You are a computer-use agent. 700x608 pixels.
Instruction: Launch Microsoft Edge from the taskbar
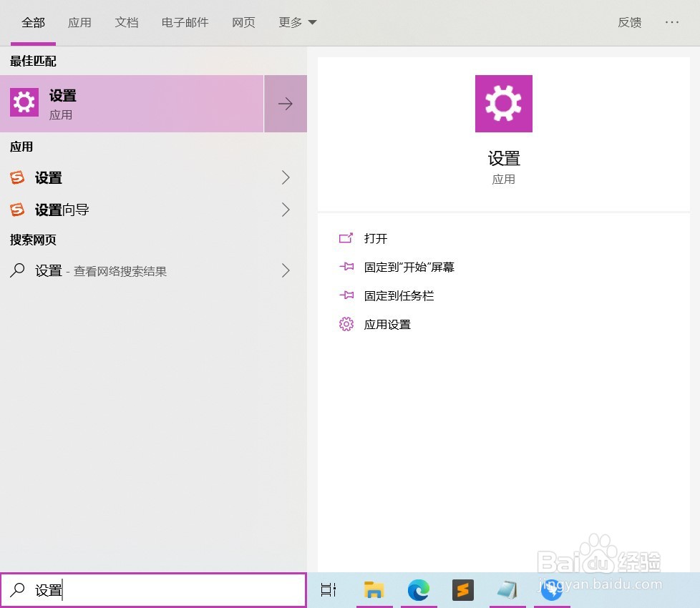[x=418, y=590]
